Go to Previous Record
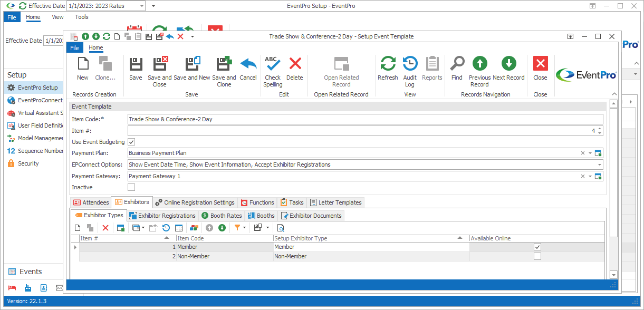Image resolution: width=644 pixels, height=310 pixels. pyautogui.click(x=479, y=72)
